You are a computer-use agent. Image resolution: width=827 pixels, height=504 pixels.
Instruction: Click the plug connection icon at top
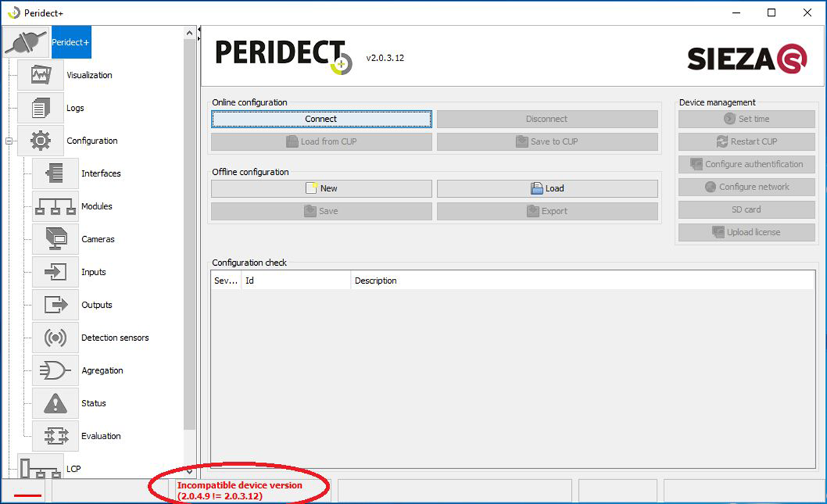click(x=26, y=42)
